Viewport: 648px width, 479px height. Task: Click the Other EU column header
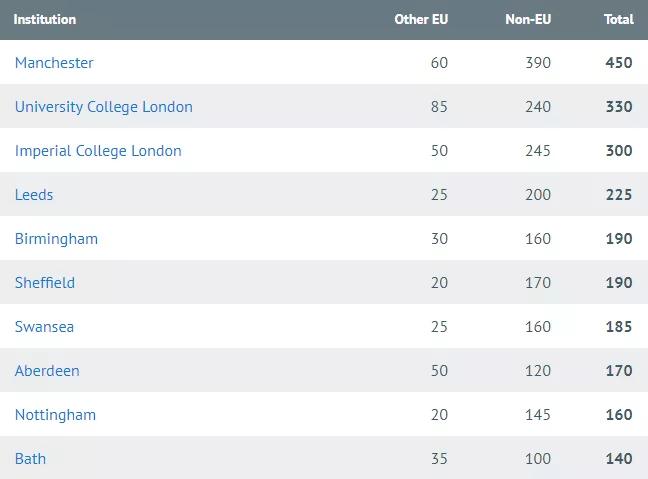click(x=421, y=19)
